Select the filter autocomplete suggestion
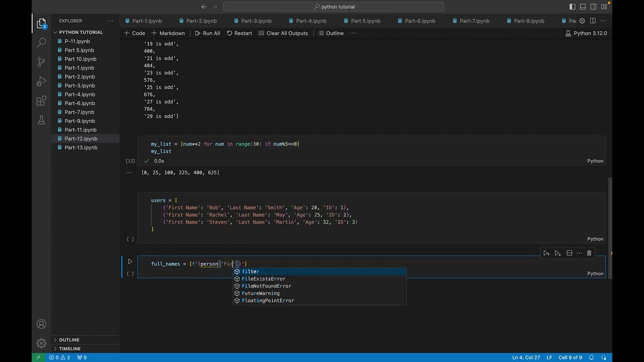 (x=319, y=271)
